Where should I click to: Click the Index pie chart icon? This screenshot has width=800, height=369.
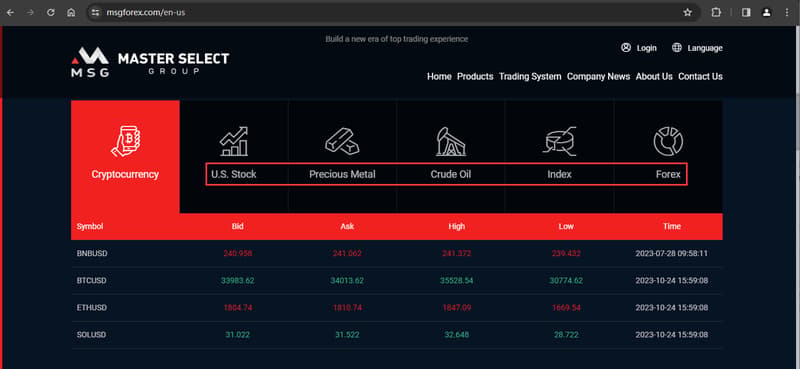559,141
